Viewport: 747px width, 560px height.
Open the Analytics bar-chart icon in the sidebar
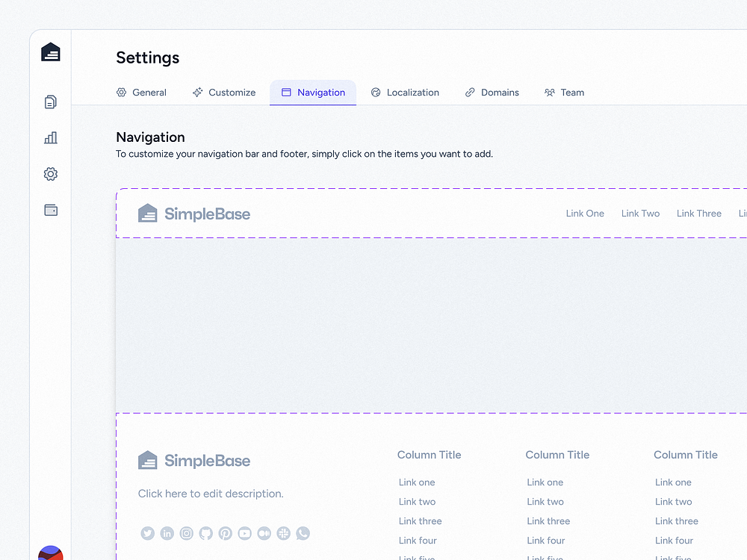click(50, 137)
